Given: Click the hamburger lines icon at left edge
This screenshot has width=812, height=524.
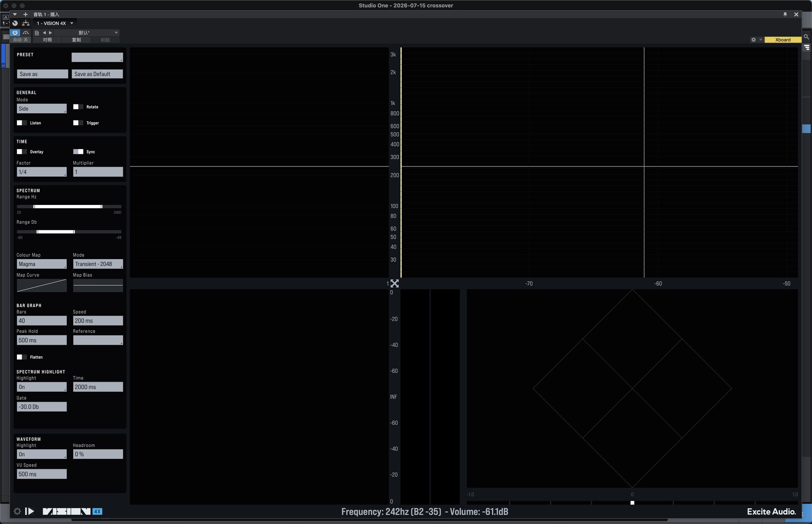Looking at the screenshot, I should 6,37.
